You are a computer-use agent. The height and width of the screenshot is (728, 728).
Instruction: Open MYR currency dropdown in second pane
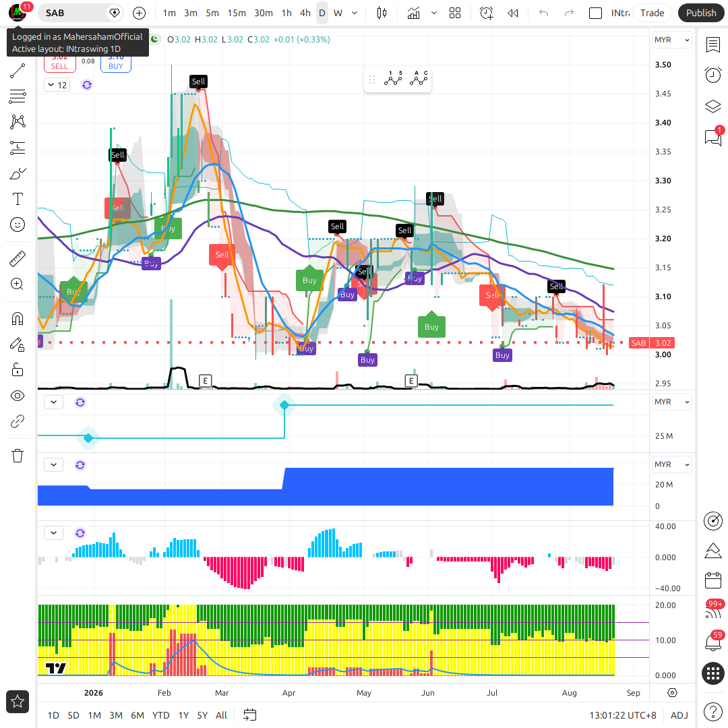pos(672,402)
